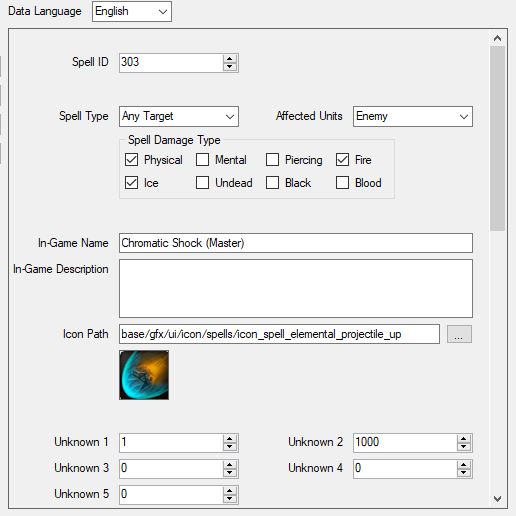
Task: Open the Data Language dropdown
Action: click(132, 11)
